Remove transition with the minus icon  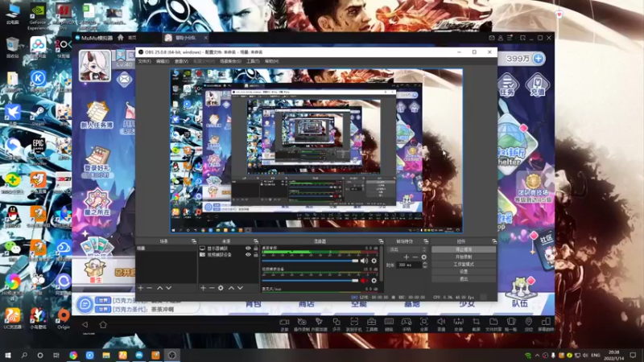tap(415, 257)
